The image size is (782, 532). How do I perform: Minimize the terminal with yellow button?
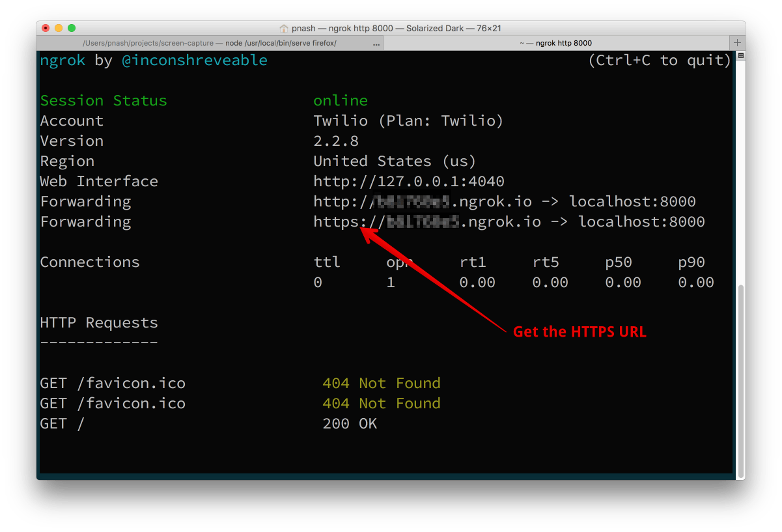tap(59, 28)
